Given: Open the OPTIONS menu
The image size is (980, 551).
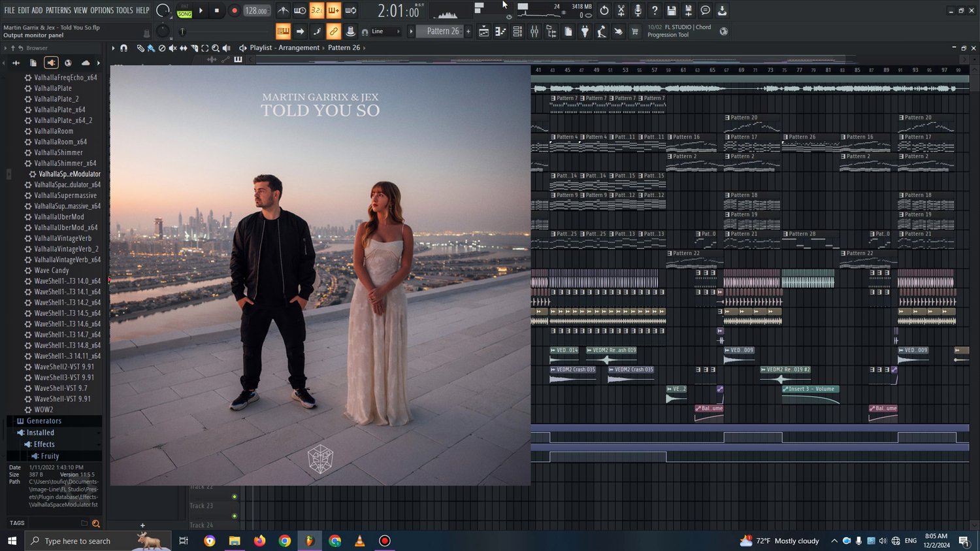Looking at the screenshot, I should tap(102, 10).
